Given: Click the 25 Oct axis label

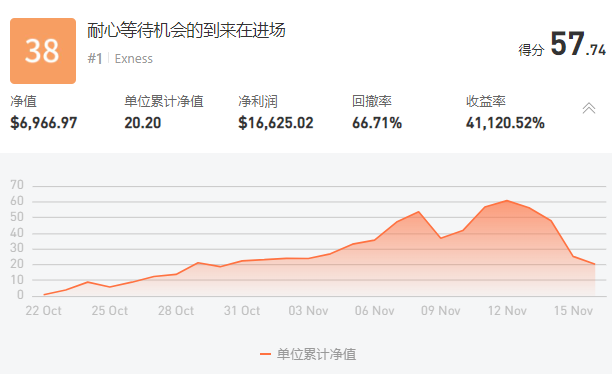Looking at the screenshot, I should tap(110, 311).
